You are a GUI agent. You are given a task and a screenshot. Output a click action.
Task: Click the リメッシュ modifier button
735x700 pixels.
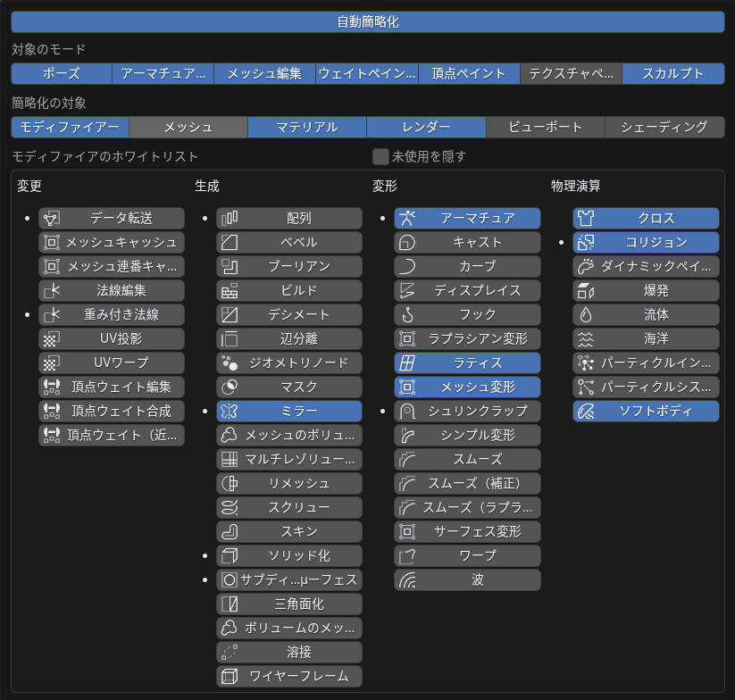click(289, 484)
